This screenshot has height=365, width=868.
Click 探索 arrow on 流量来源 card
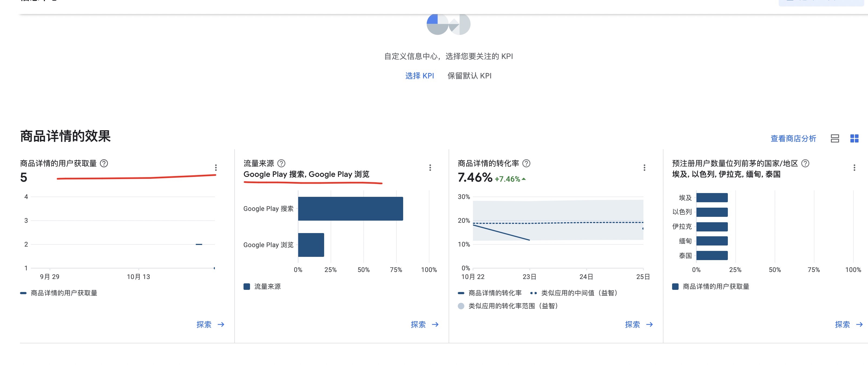pos(435,325)
